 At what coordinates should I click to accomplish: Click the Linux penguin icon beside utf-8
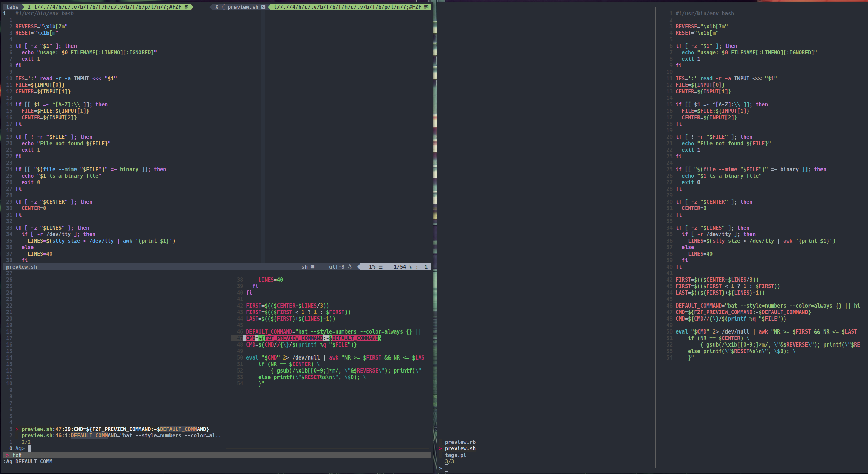pyautogui.click(x=350, y=267)
